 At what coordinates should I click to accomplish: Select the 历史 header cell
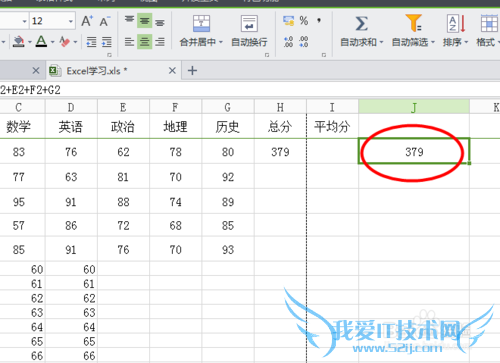228,126
